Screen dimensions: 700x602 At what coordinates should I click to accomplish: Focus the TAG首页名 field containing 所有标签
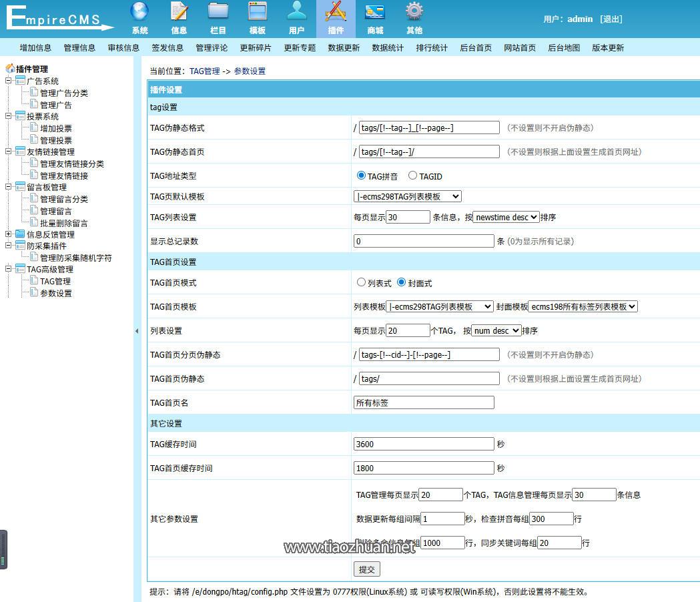[x=424, y=403]
